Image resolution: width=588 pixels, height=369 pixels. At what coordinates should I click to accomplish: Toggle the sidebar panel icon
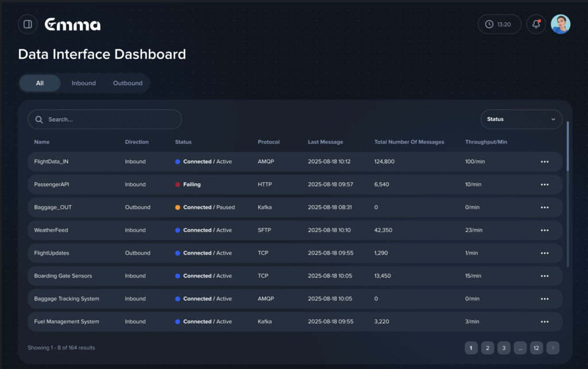coord(28,24)
